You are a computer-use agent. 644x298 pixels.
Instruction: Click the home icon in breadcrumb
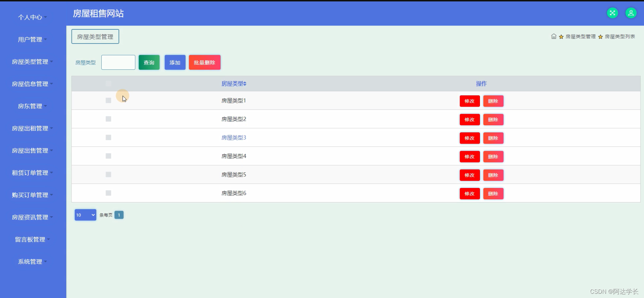[554, 36]
